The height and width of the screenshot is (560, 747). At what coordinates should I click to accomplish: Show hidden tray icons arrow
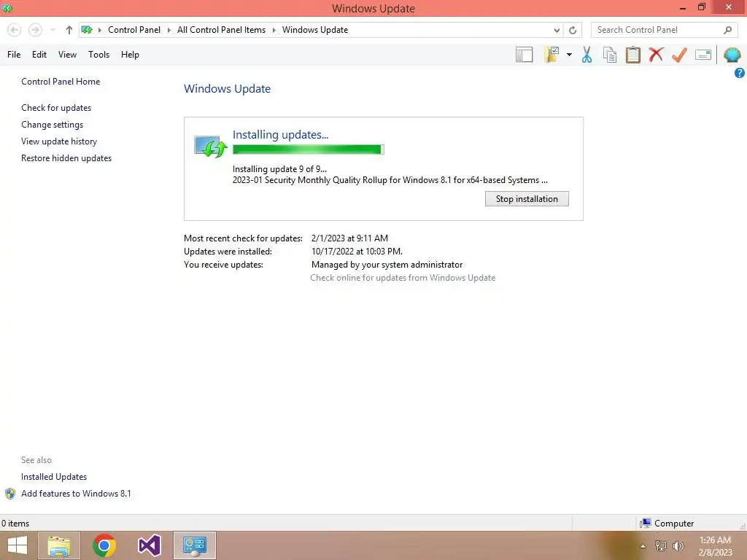click(x=643, y=546)
